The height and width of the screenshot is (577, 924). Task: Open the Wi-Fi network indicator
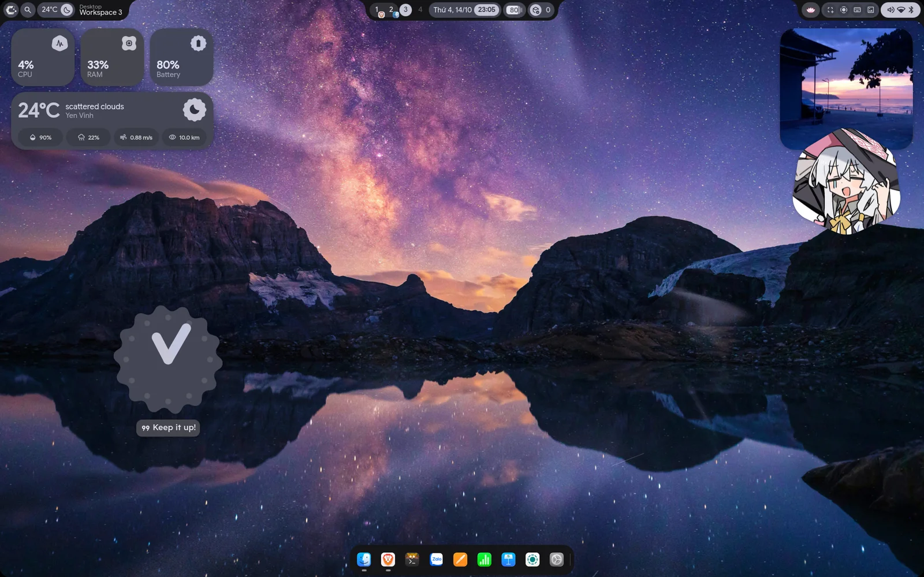[x=901, y=10]
